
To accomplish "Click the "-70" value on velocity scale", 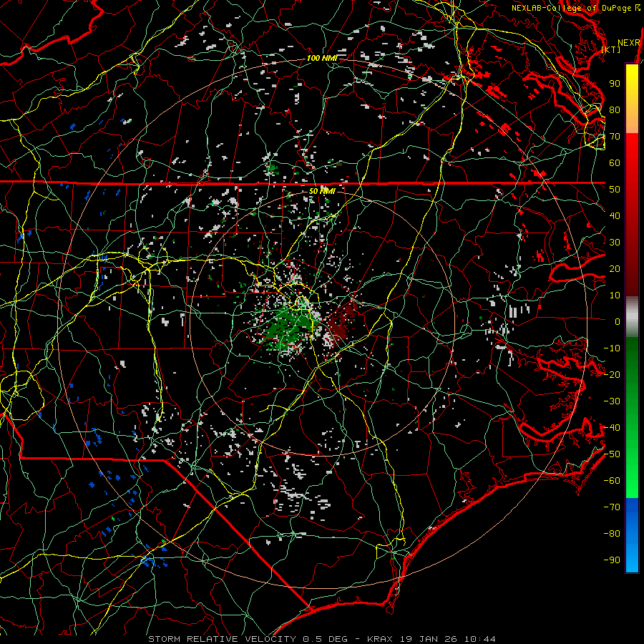I will [x=612, y=507].
